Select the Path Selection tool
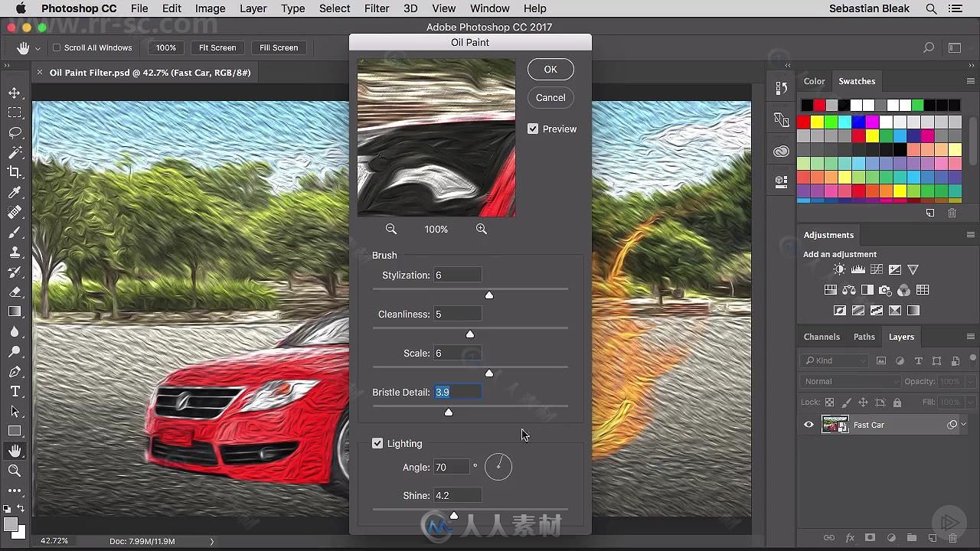 coord(15,411)
